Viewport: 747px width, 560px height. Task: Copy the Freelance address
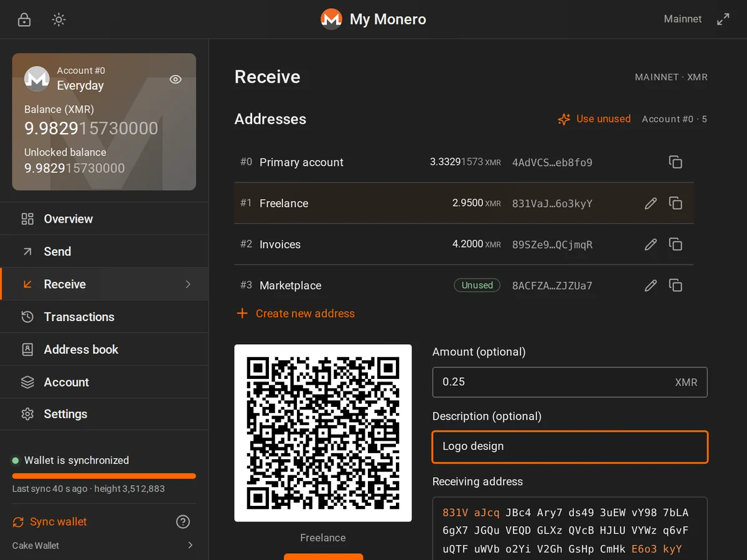pos(675,203)
